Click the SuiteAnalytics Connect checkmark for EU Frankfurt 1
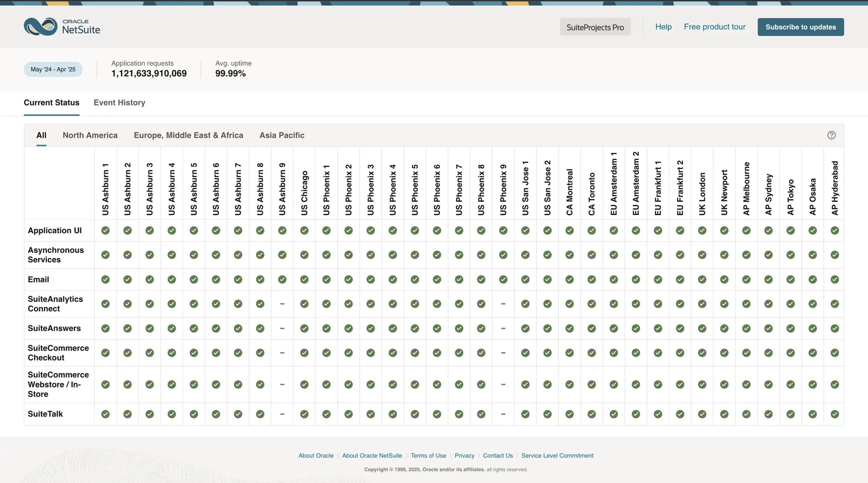The image size is (868, 483). [658, 304]
